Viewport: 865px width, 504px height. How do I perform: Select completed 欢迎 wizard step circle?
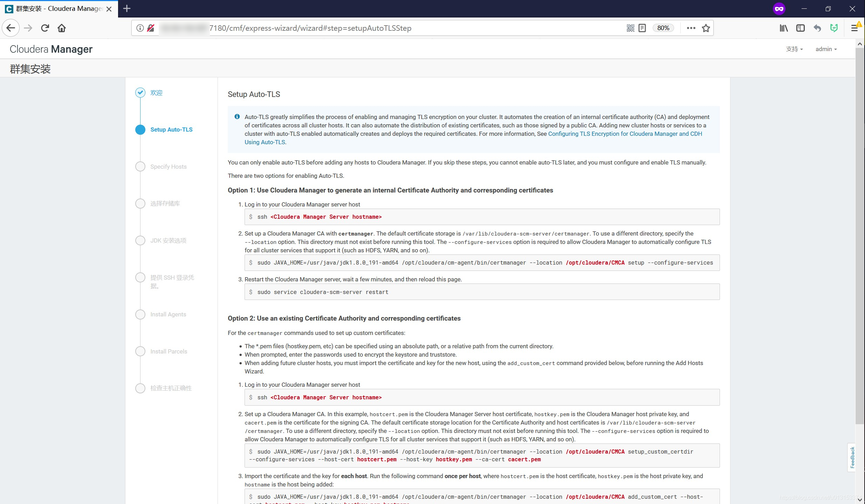140,92
